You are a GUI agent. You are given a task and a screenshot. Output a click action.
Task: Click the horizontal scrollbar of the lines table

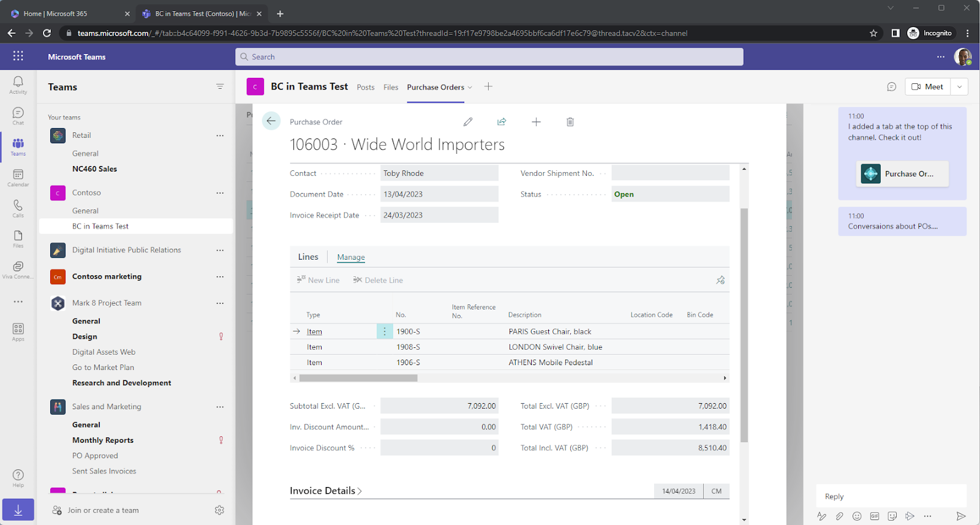pos(358,378)
